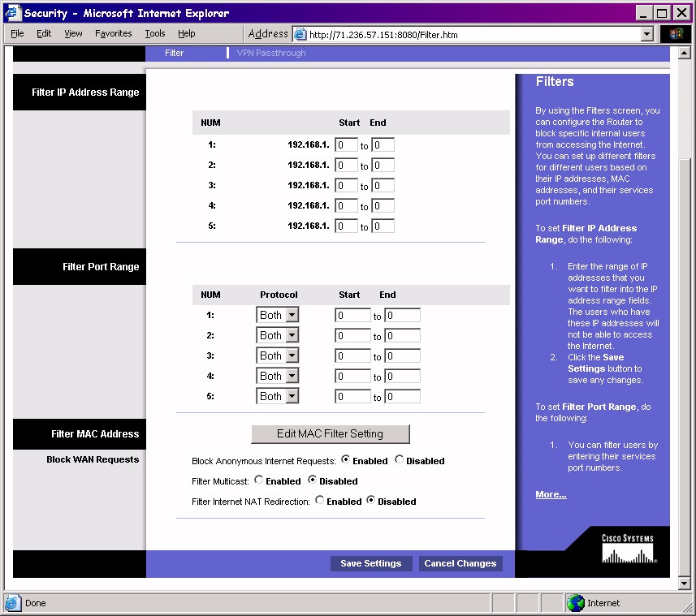
Task: Enable Block Anonymous Internet Requests
Action: [x=346, y=460]
